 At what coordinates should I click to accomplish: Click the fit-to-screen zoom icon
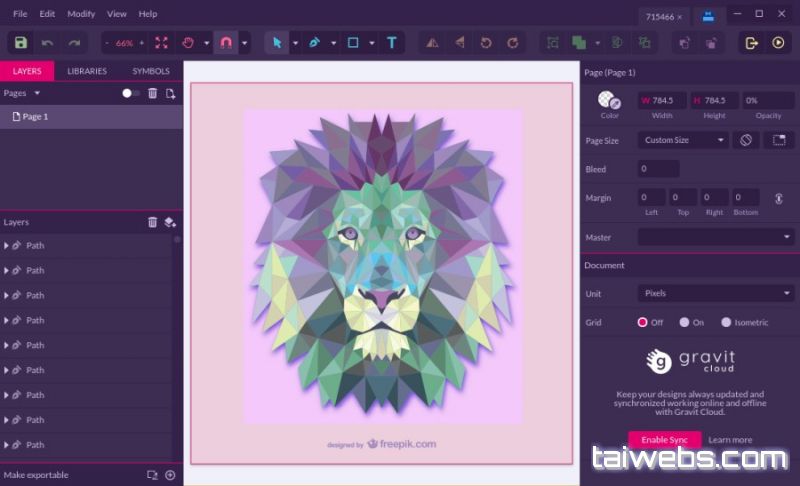pos(161,43)
